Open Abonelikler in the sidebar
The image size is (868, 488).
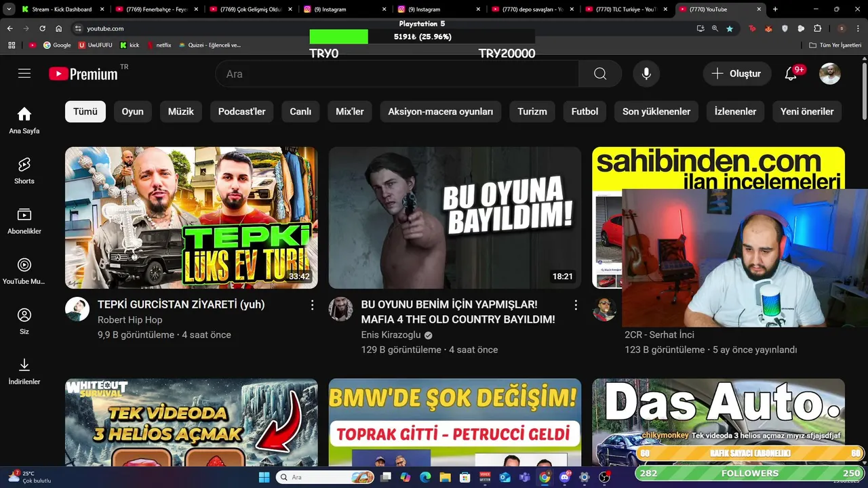click(x=24, y=221)
